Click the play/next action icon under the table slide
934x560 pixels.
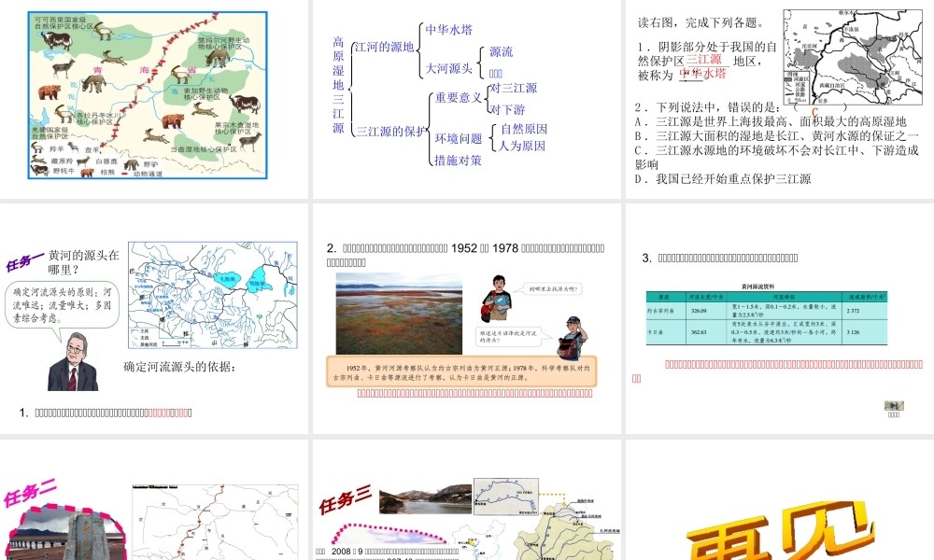[x=894, y=406]
